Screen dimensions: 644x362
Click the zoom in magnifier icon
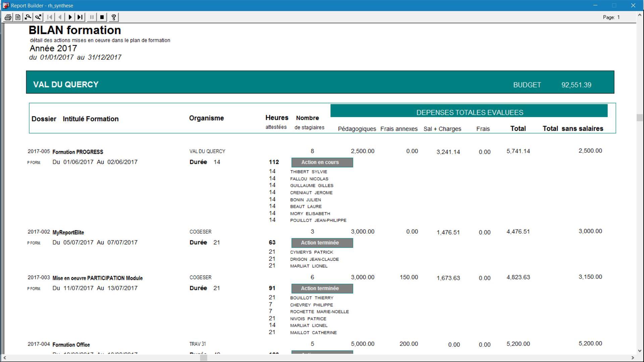click(38, 17)
